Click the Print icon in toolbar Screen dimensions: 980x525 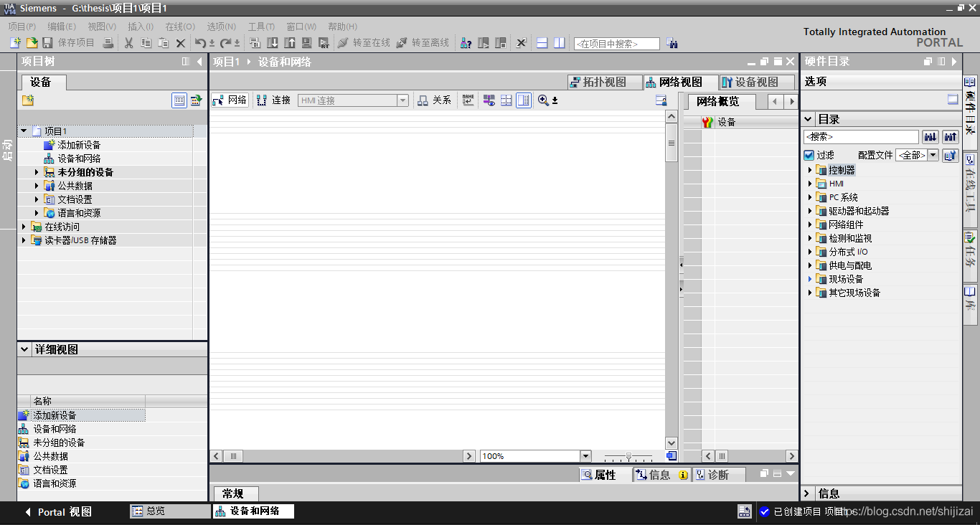[x=108, y=43]
